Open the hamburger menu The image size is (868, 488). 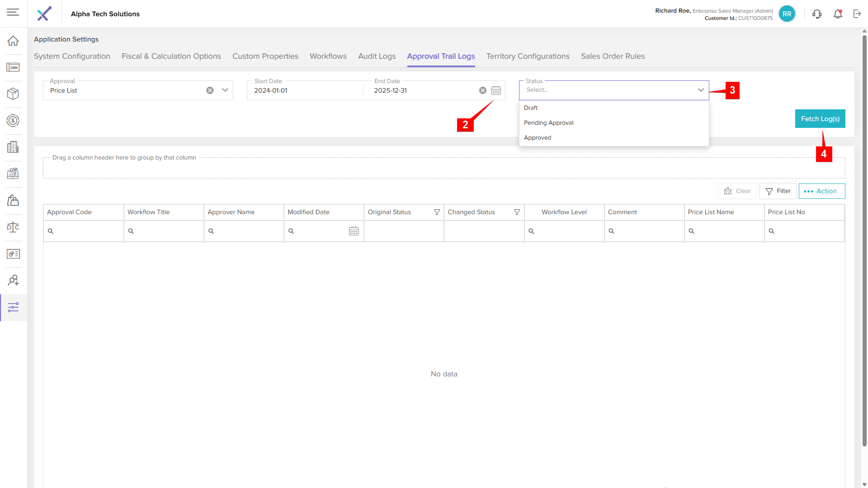click(x=13, y=12)
